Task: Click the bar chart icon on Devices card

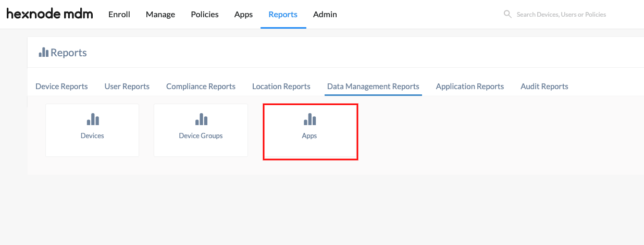Action: pyautogui.click(x=92, y=119)
